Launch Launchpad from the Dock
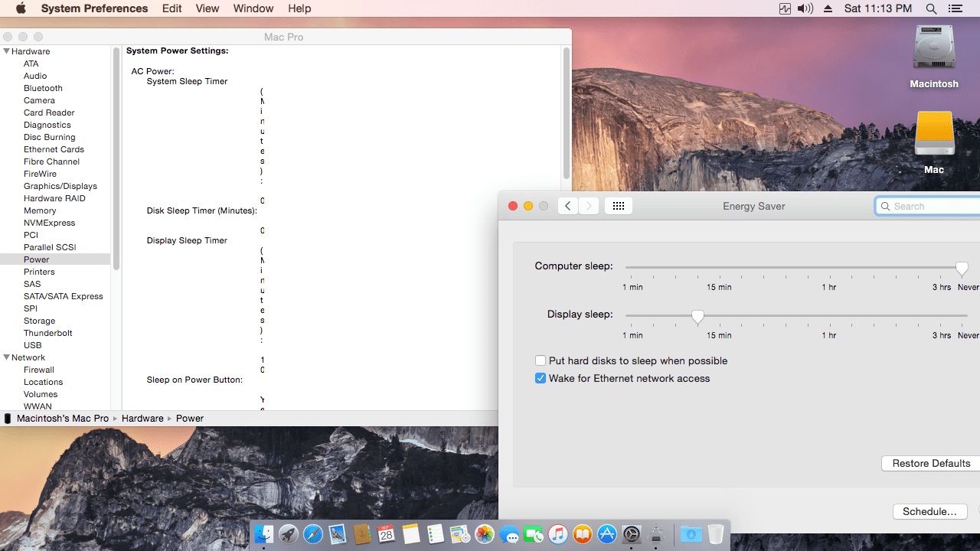The height and width of the screenshot is (551, 980). tap(289, 534)
